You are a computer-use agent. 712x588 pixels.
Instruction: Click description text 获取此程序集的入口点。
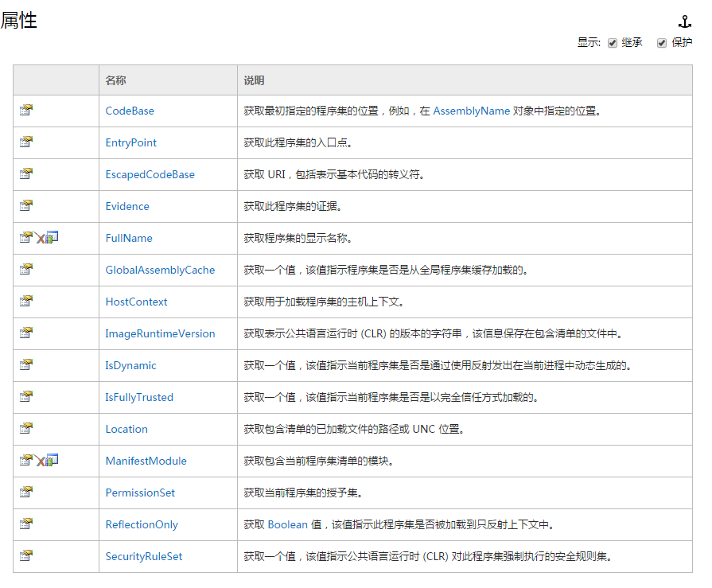point(298,142)
